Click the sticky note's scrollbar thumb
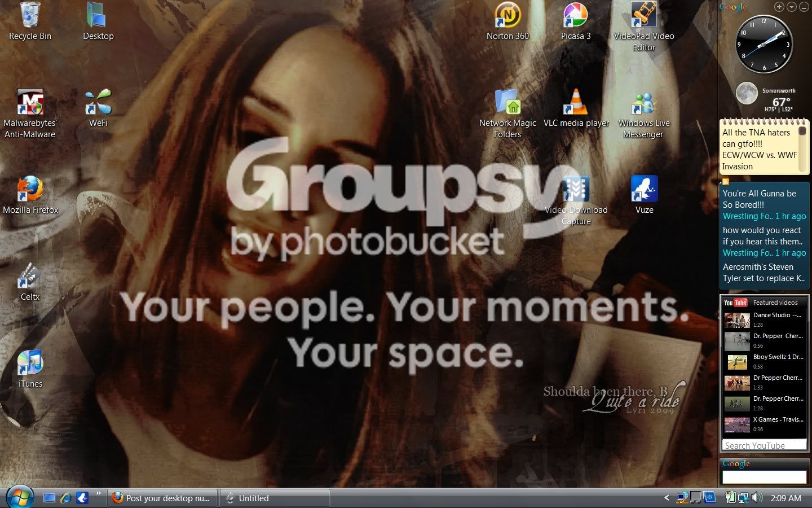 (x=802, y=132)
